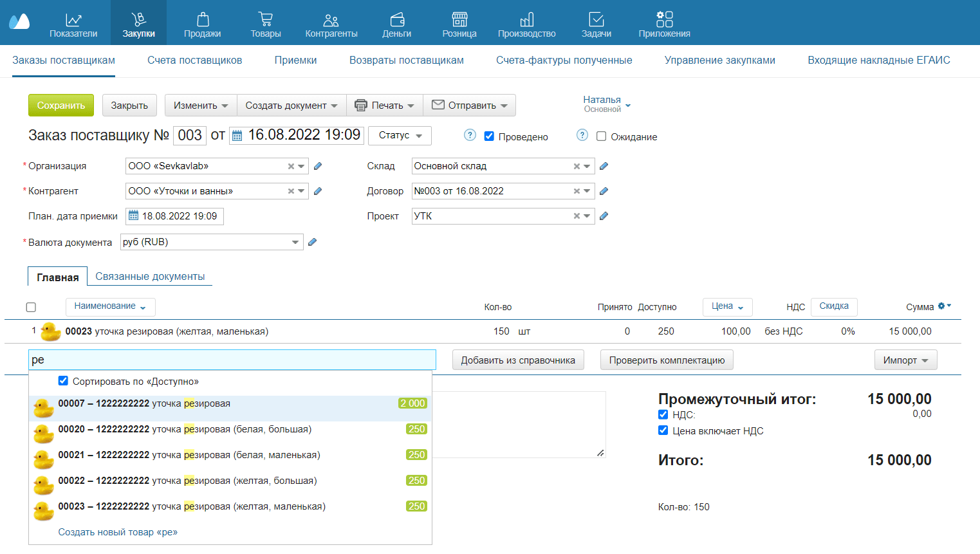Enable the Ожидание checkbox
The height and width of the screenshot is (554, 980).
click(x=601, y=136)
